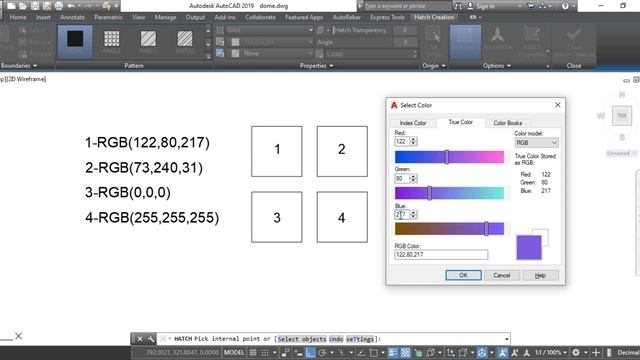Click Close Hatch Creation checkmark

(x=574, y=41)
